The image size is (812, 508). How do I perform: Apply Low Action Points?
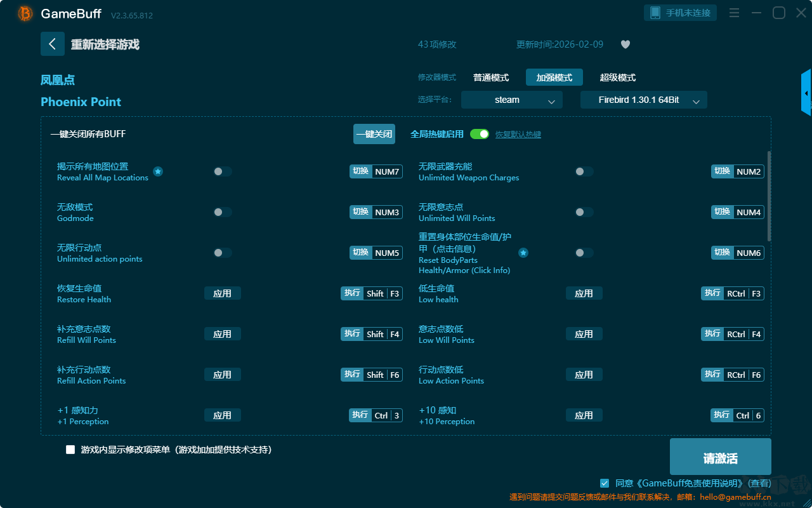tap(584, 375)
